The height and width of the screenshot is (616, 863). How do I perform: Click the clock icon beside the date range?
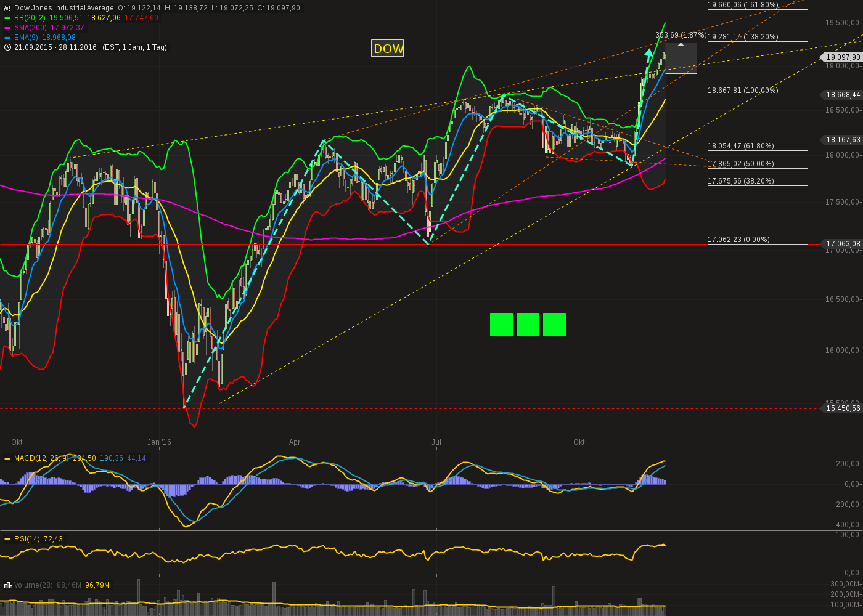(x=7, y=47)
